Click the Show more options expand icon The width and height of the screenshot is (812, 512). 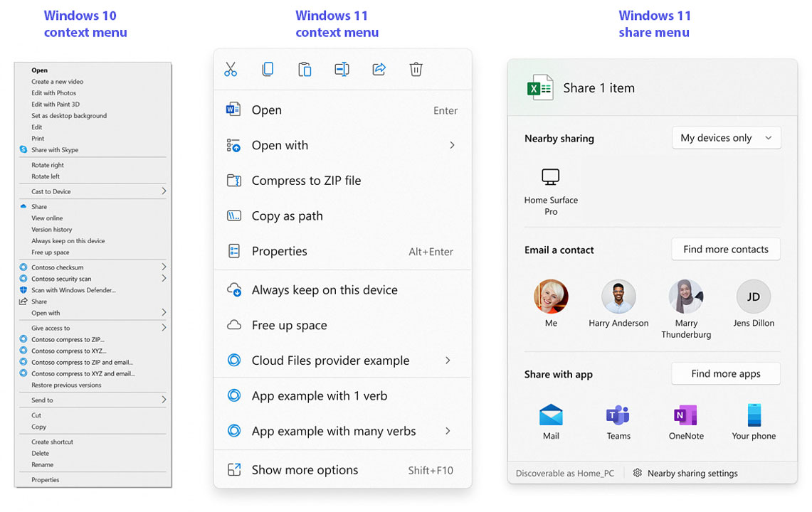pyautogui.click(x=234, y=469)
